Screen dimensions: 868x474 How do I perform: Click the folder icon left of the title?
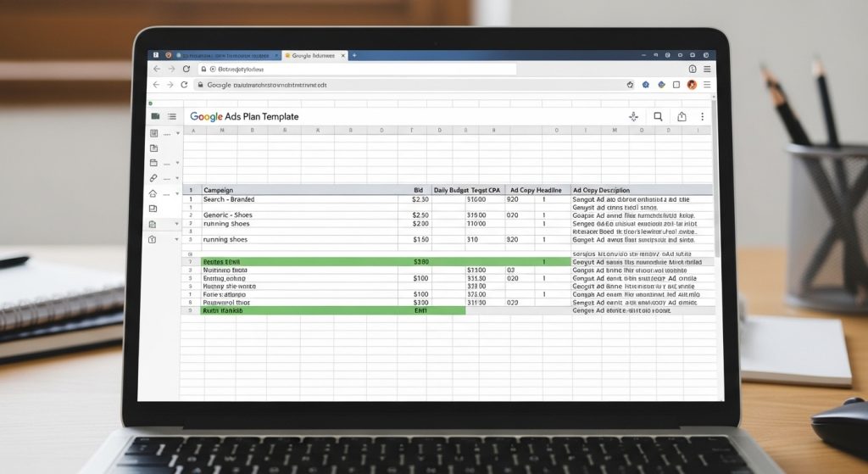(x=156, y=116)
